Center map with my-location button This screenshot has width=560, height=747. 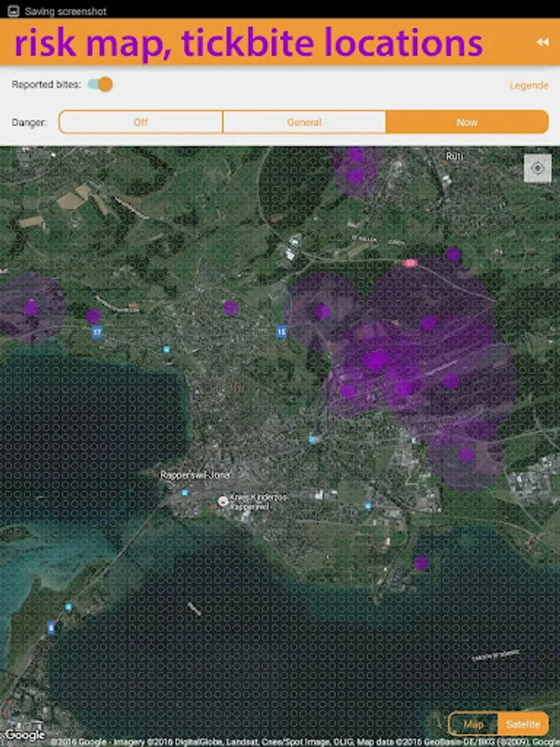pos(538,168)
